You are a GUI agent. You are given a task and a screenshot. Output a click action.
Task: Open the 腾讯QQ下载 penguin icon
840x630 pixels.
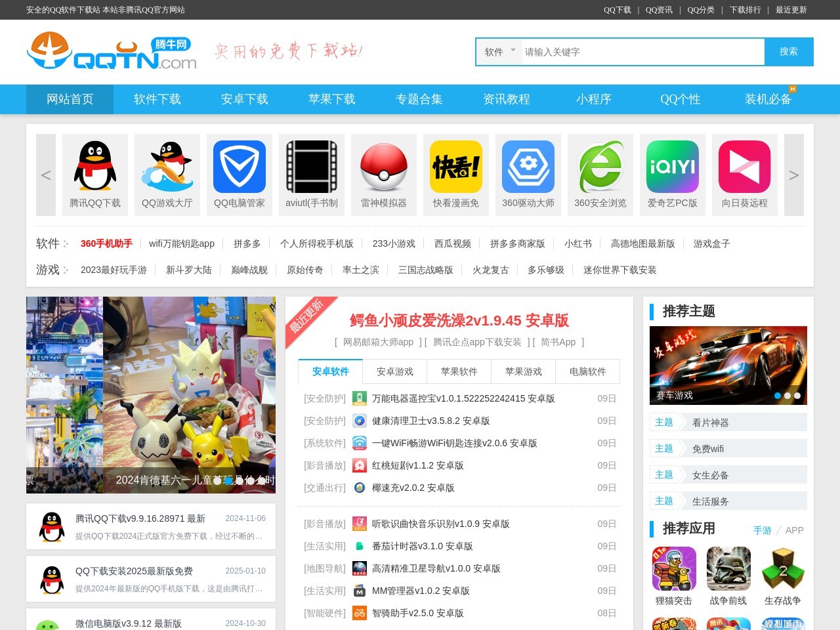95,167
